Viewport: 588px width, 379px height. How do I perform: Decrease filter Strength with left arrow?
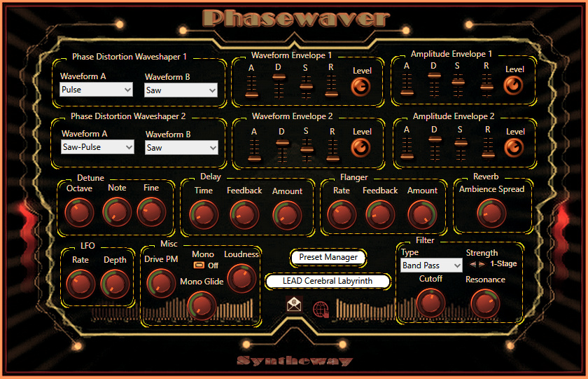pos(472,264)
